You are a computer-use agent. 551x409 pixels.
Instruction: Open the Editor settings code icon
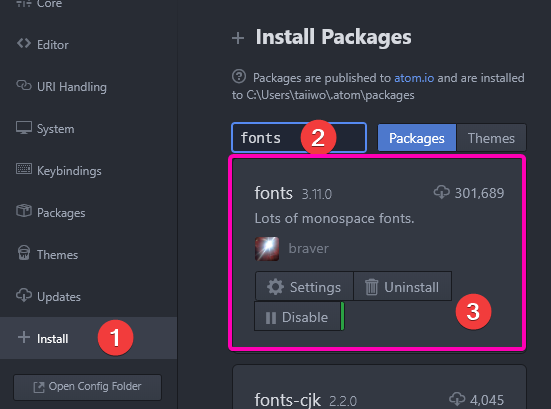pyautogui.click(x=24, y=44)
